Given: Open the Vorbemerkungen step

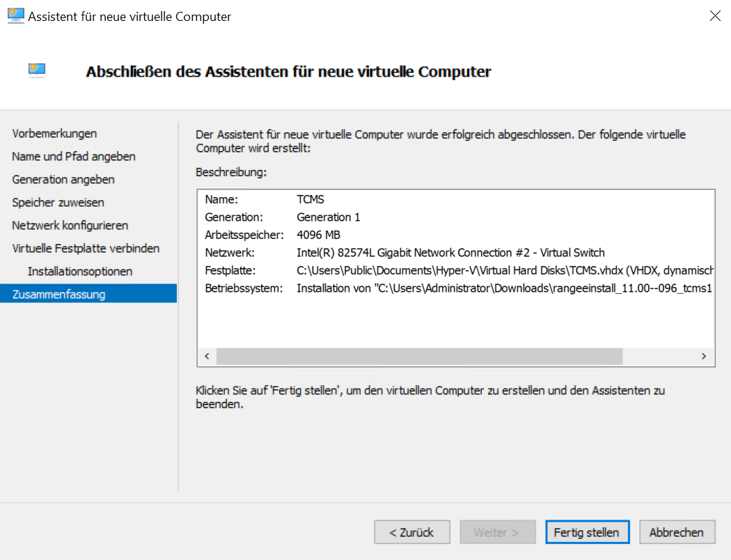Looking at the screenshot, I should (x=54, y=134).
